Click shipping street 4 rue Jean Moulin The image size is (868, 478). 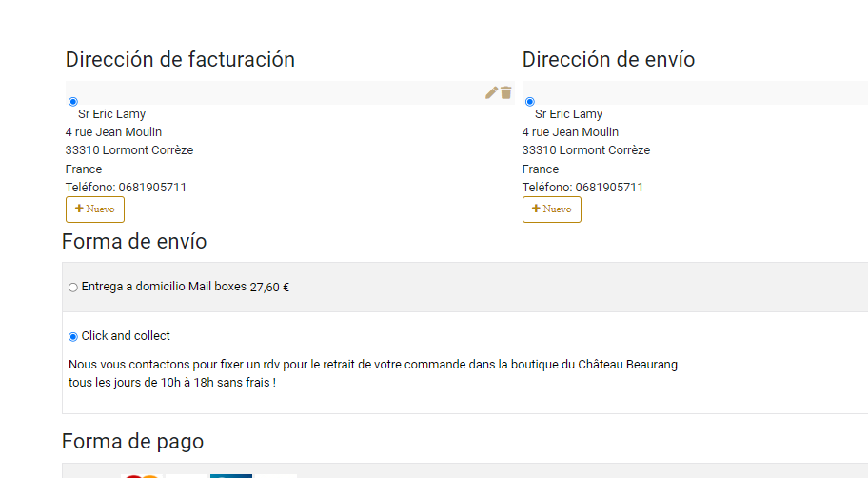pos(570,132)
